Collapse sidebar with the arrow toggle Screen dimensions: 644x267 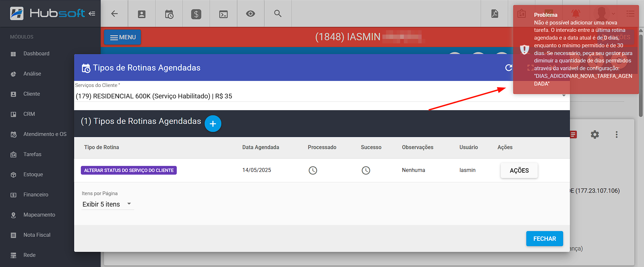92,13
